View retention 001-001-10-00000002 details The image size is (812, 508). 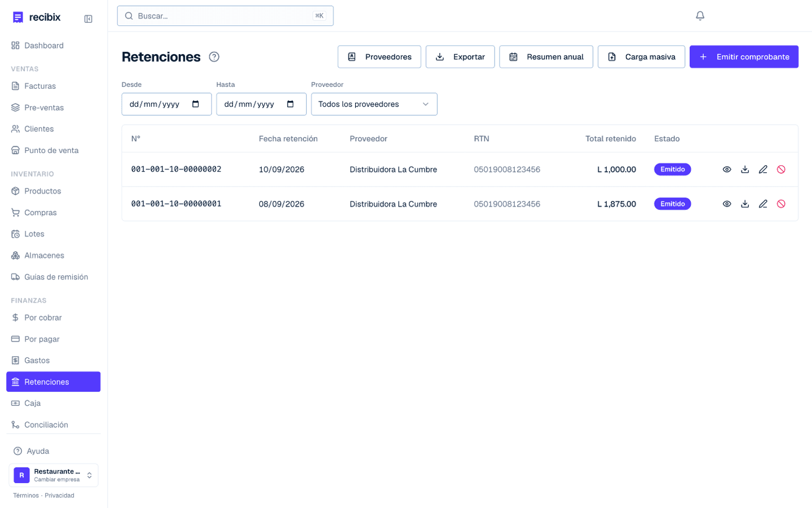(727, 169)
